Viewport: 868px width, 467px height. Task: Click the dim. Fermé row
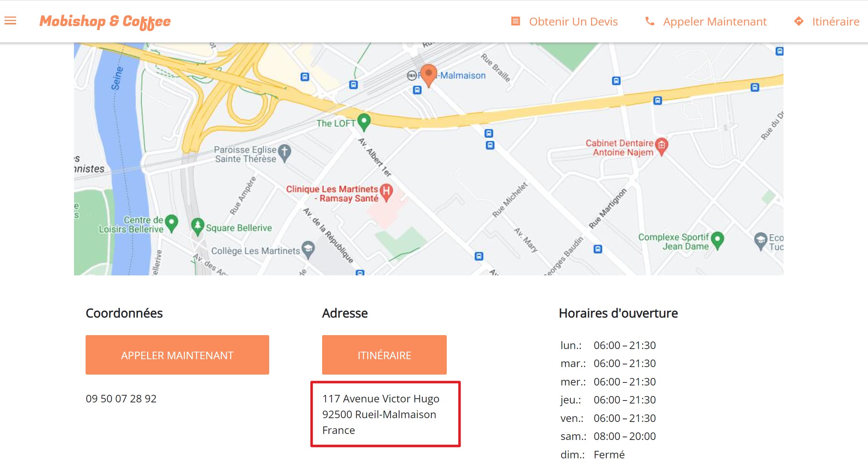(592, 455)
